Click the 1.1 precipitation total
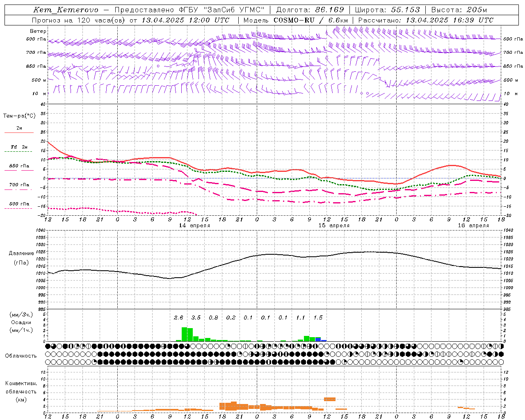 (301, 317)
